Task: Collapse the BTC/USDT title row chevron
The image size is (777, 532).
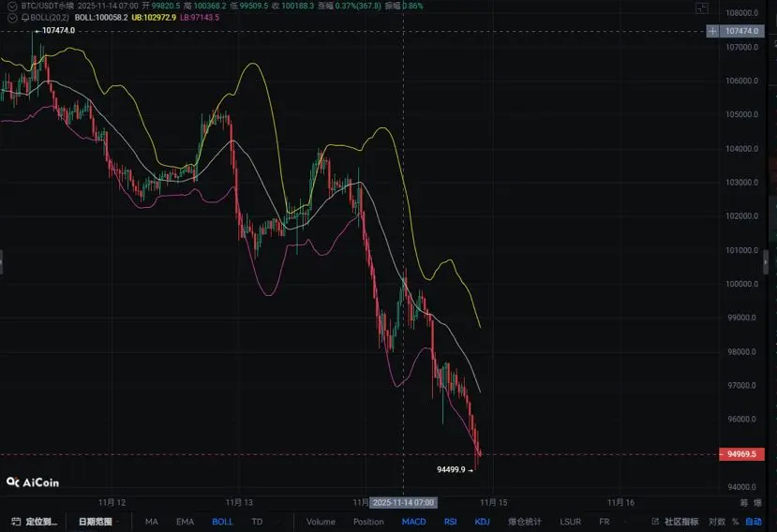Action: point(12,7)
